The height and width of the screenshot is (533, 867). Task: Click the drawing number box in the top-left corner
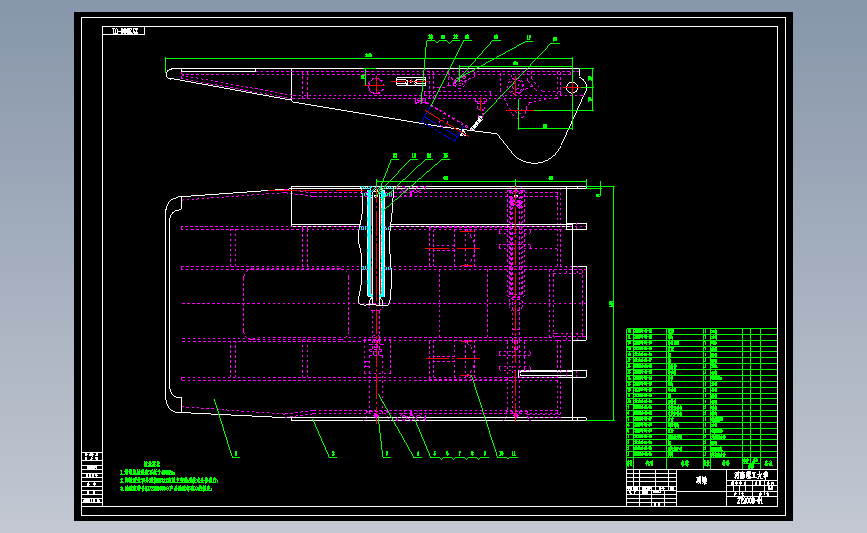pos(123,31)
